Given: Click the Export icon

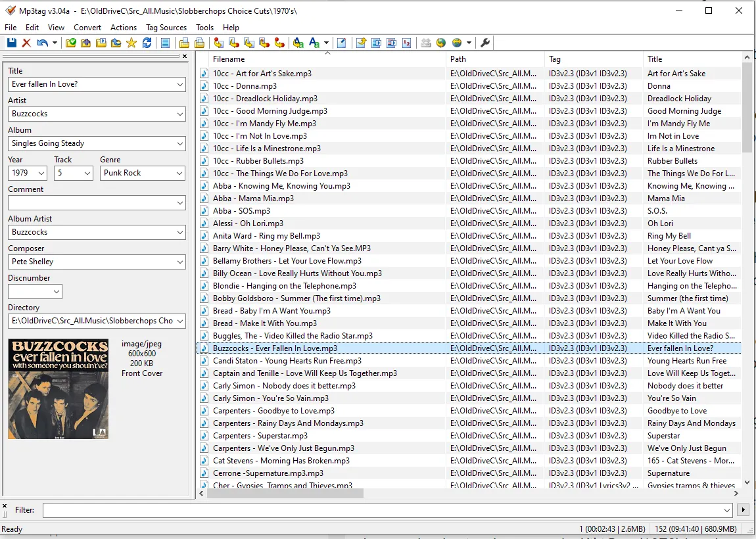Looking at the screenshot, I should click(x=361, y=43).
